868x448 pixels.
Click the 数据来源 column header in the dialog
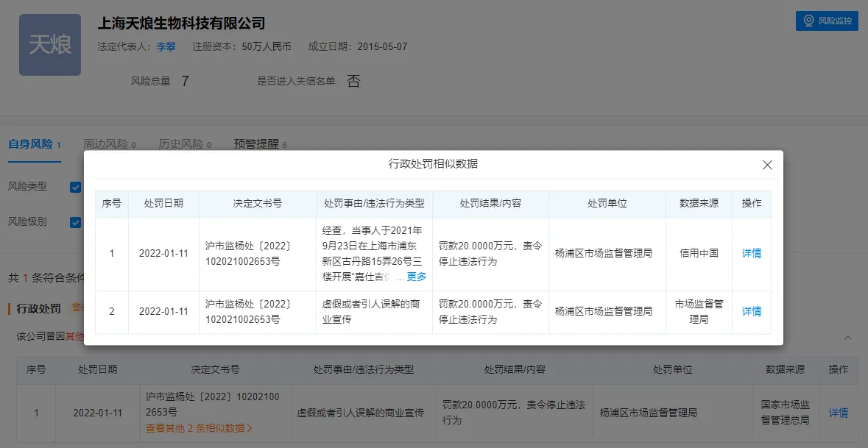tap(699, 204)
